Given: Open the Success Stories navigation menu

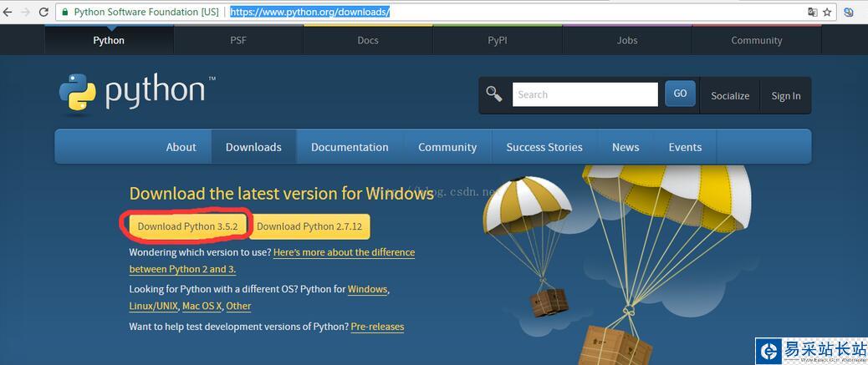Looking at the screenshot, I should coord(544,147).
